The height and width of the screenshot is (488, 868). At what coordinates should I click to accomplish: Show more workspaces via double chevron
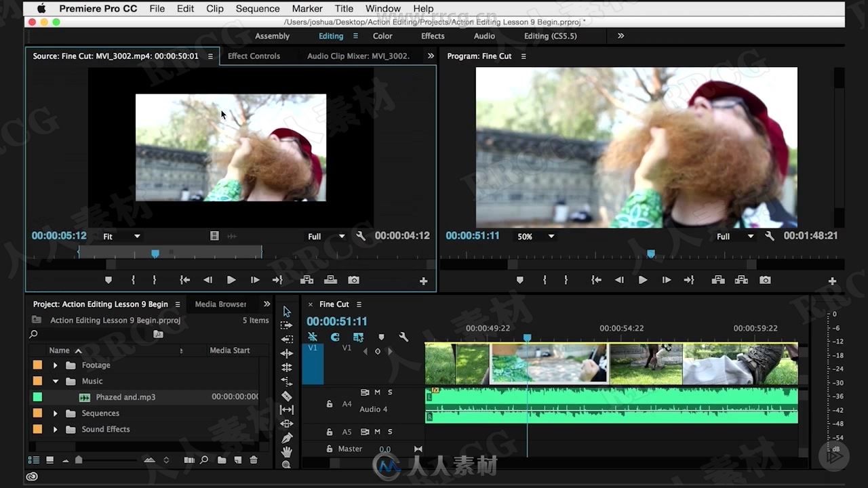tap(620, 36)
